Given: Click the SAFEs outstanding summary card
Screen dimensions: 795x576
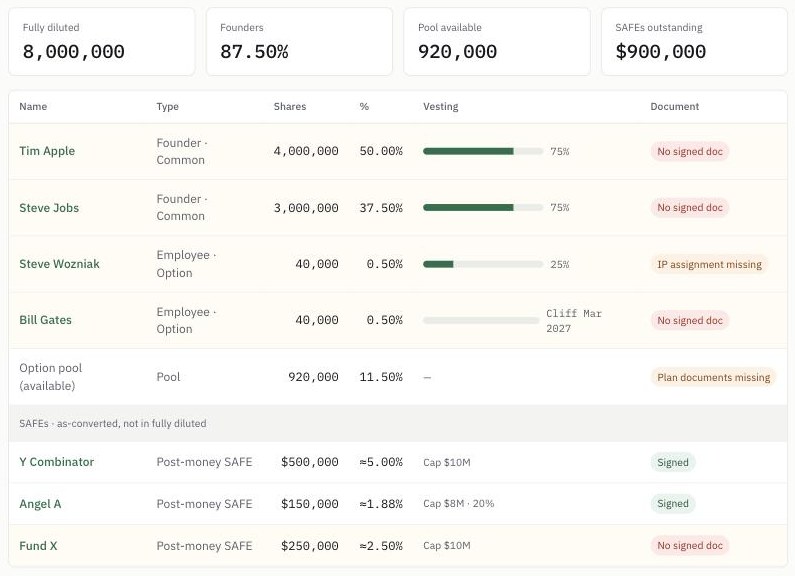Looking at the screenshot, I should (694, 42).
